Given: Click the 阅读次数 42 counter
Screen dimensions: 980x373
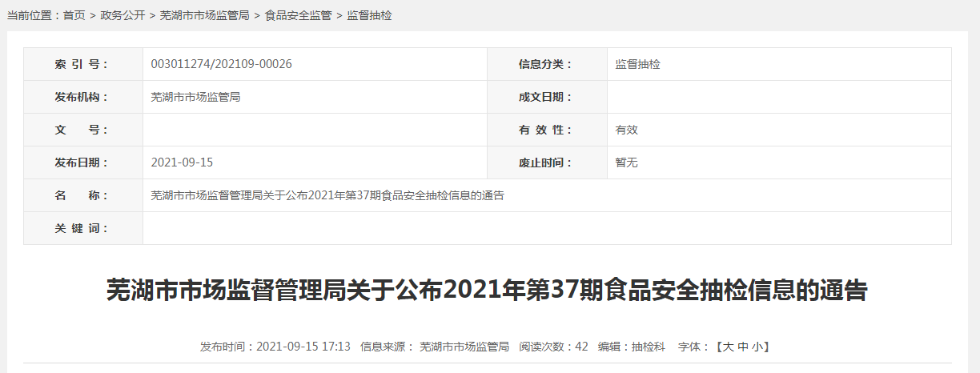Looking at the screenshot, I should point(553,347).
